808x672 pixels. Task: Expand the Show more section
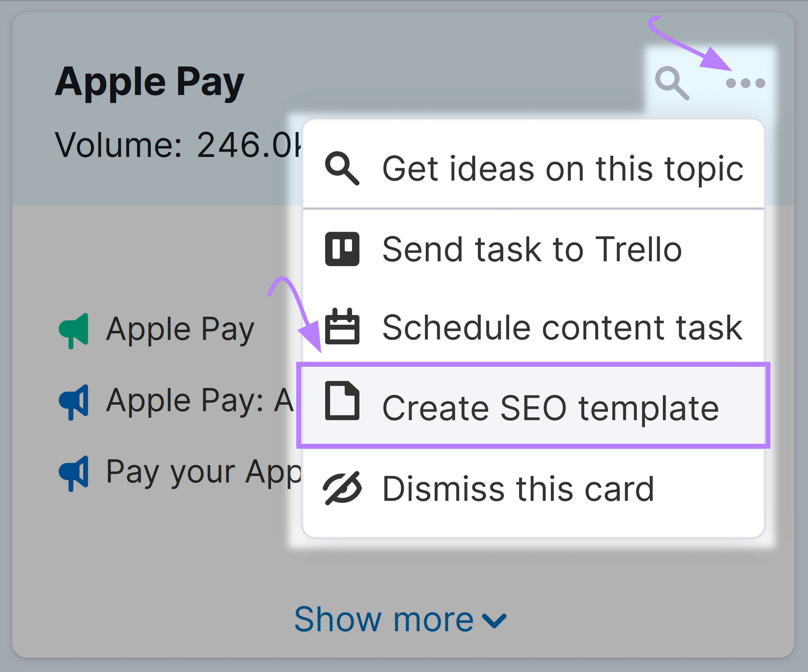point(399,619)
